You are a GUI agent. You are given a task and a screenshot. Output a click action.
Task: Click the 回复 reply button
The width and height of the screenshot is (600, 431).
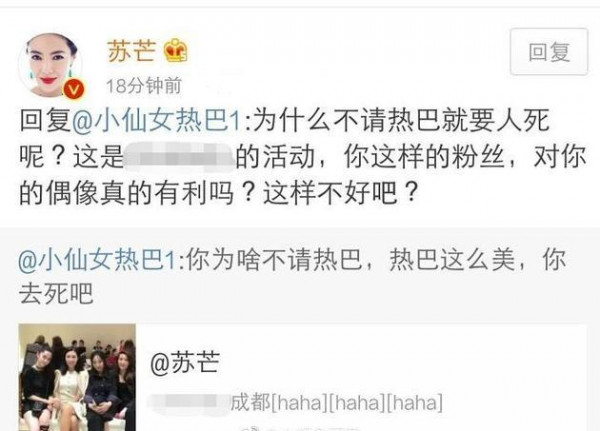(x=549, y=52)
